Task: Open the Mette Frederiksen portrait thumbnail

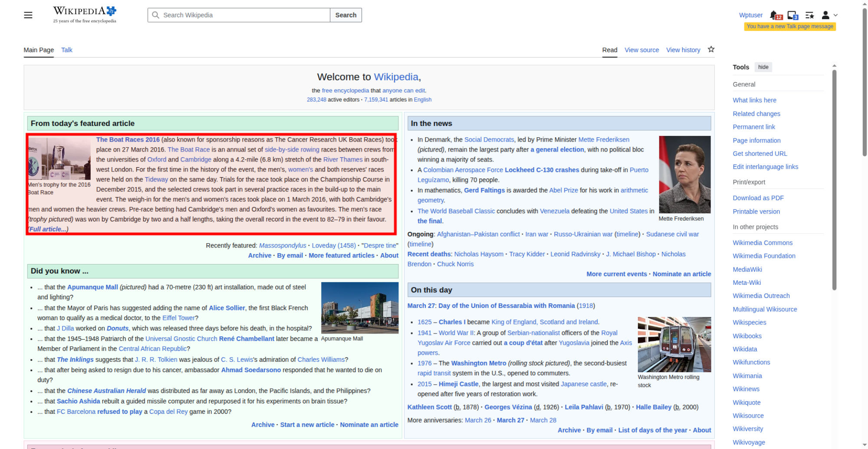Action: coord(684,175)
